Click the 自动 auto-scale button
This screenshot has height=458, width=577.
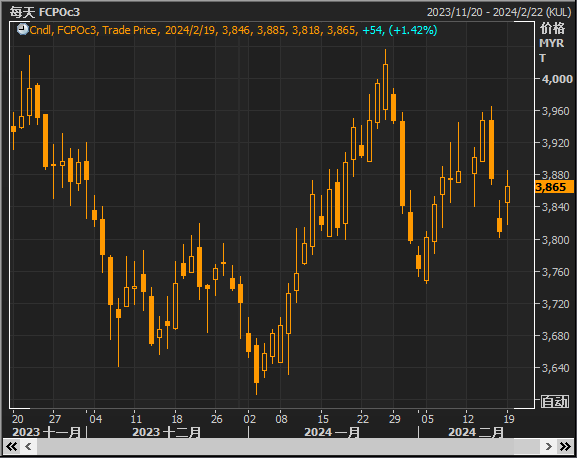[x=555, y=401]
